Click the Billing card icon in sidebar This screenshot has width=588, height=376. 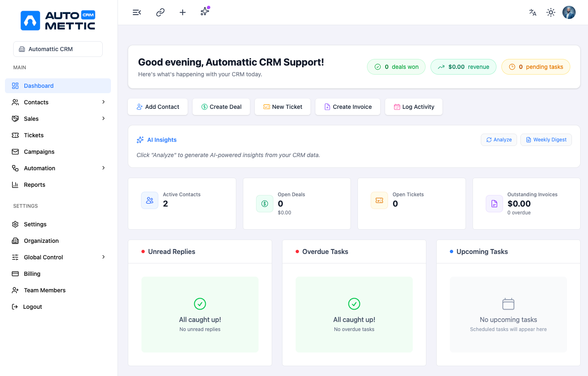(14, 273)
